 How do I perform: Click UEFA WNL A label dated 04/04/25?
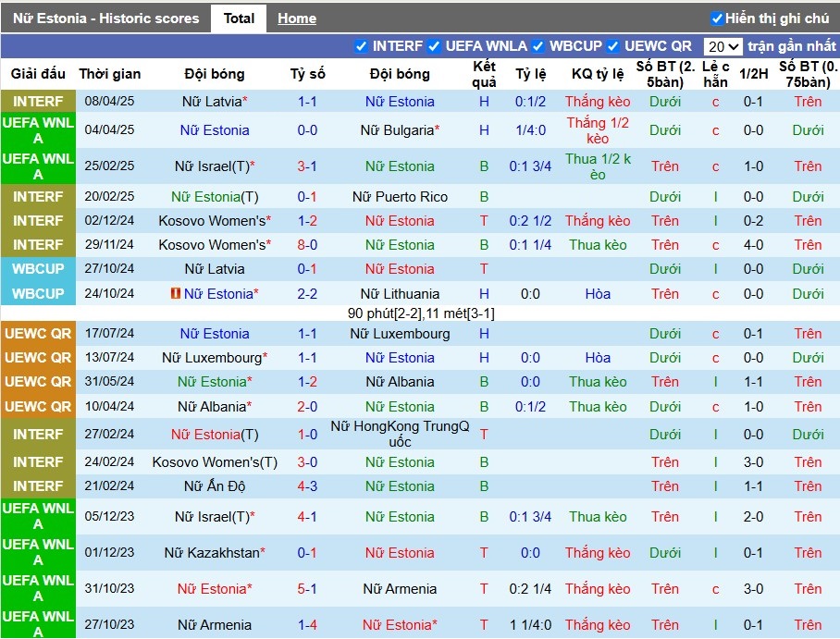[38, 130]
